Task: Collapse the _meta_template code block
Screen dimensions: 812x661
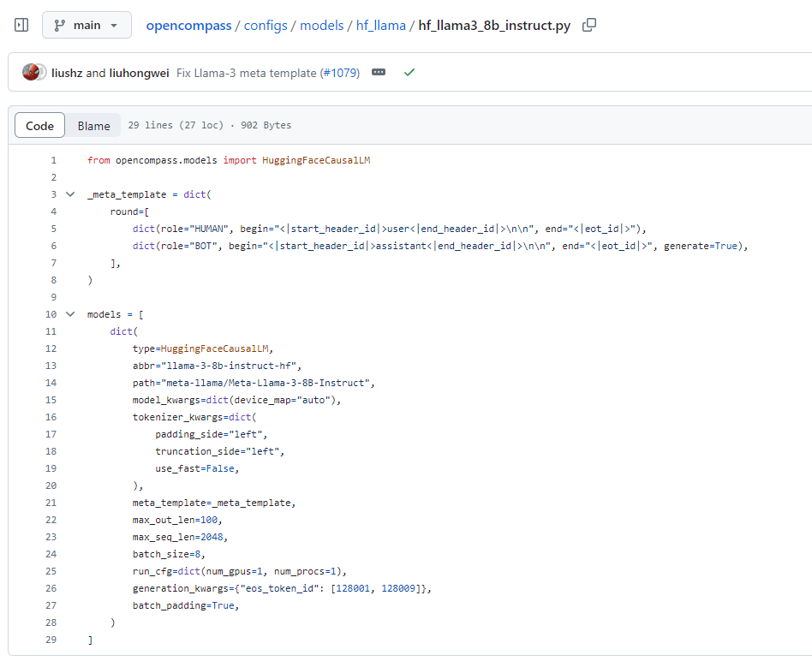Action: click(x=69, y=194)
